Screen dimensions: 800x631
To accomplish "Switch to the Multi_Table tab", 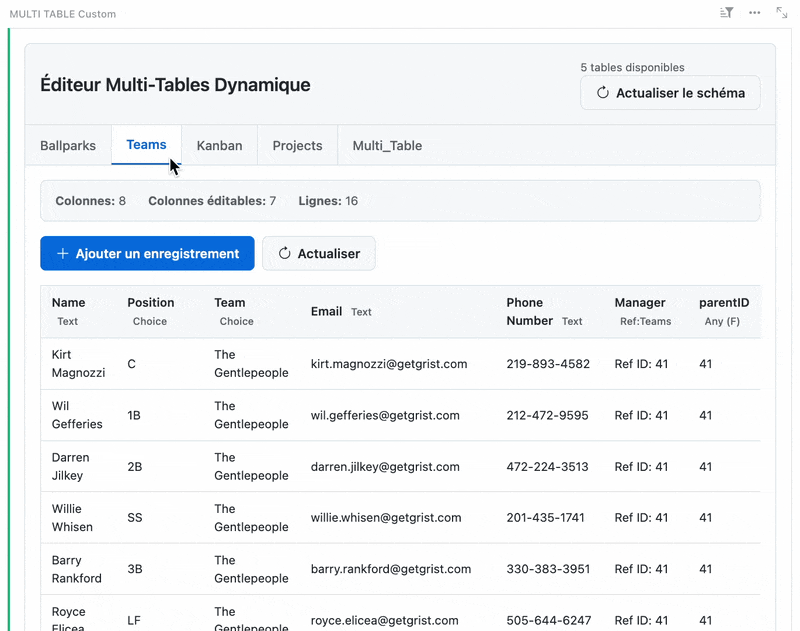I will 387,145.
